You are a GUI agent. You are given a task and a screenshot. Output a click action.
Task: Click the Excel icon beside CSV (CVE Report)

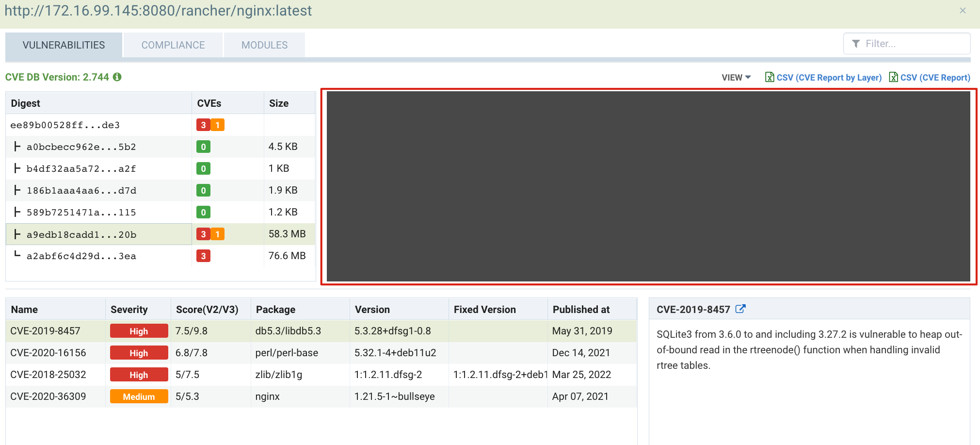[x=893, y=77]
